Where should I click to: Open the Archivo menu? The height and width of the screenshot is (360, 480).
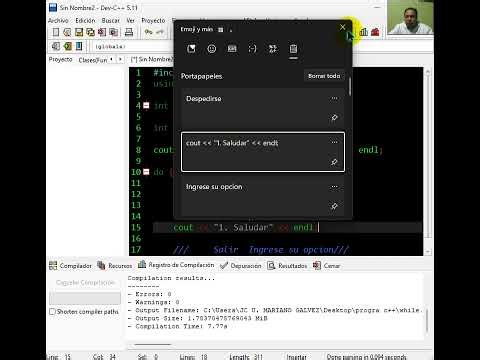click(58, 21)
